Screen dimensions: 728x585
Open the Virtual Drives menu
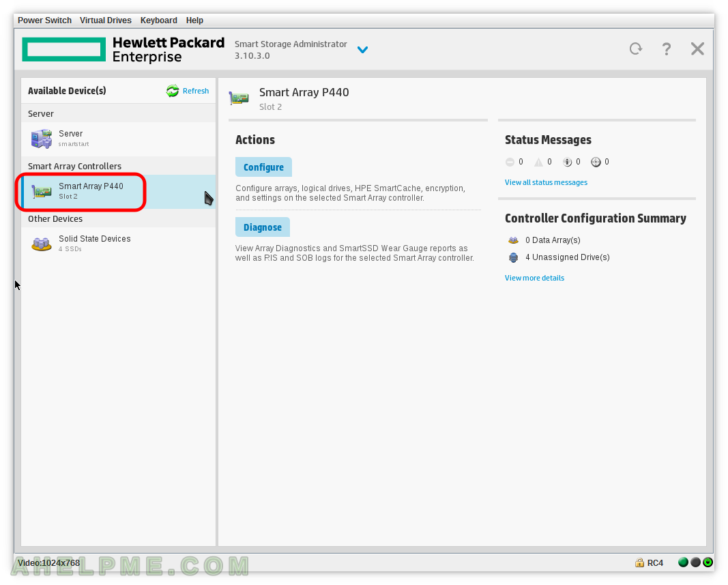105,20
